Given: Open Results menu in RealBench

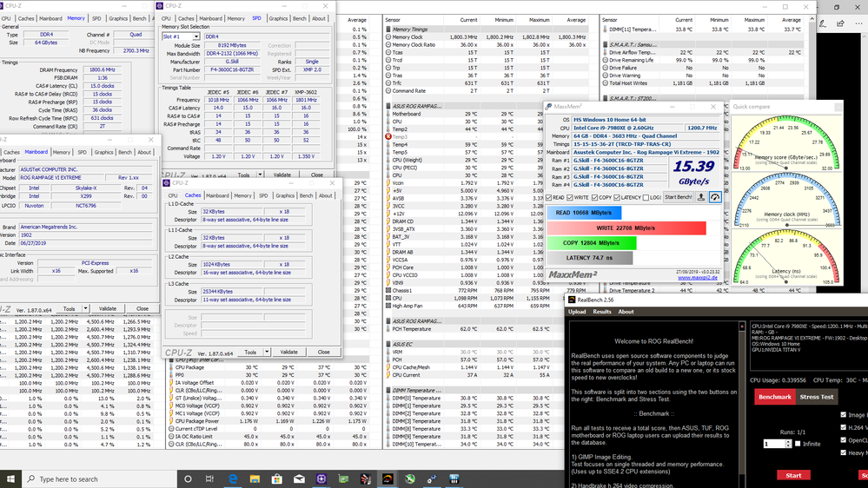Looking at the screenshot, I should [602, 312].
